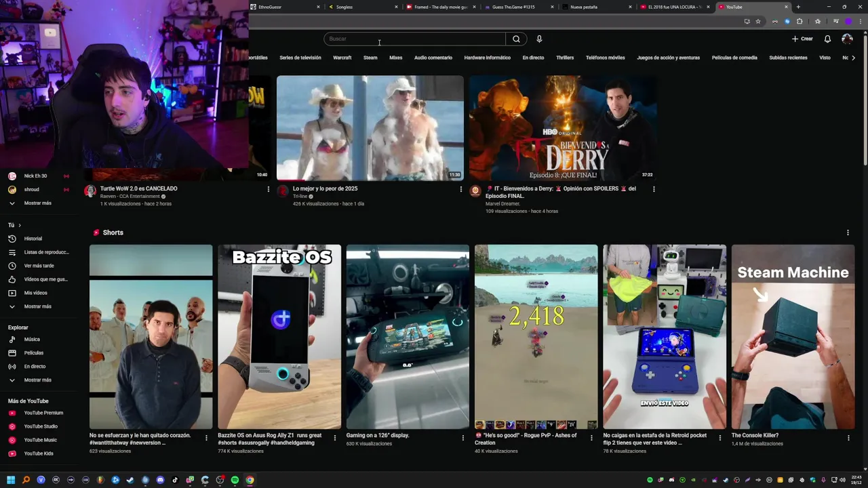Expand Mostrar más under the Tú section
The height and width of the screenshot is (488, 868).
pos(37,306)
